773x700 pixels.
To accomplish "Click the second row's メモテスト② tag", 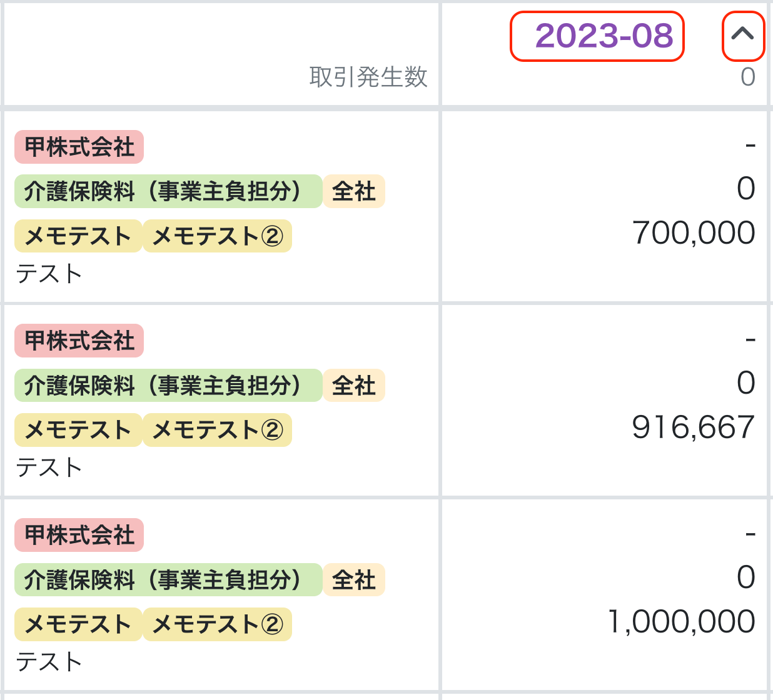I will tap(218, 430).
